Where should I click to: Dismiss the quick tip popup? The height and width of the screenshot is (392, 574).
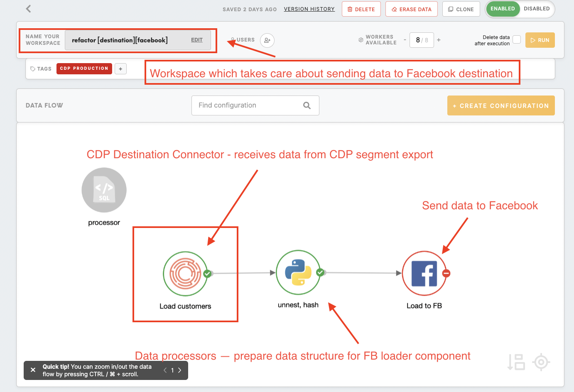click(33, 370)
